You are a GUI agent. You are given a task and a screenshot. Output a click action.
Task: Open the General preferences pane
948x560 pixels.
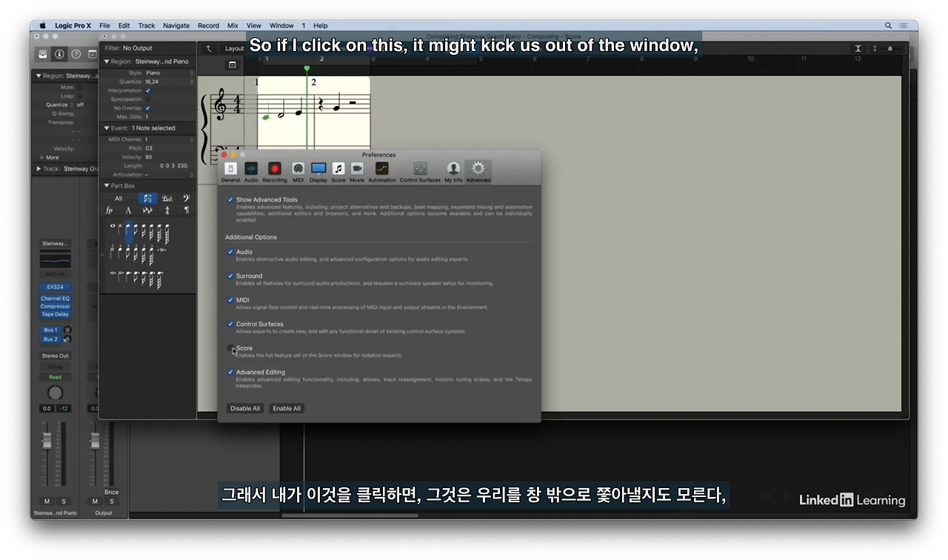point(230,172)
